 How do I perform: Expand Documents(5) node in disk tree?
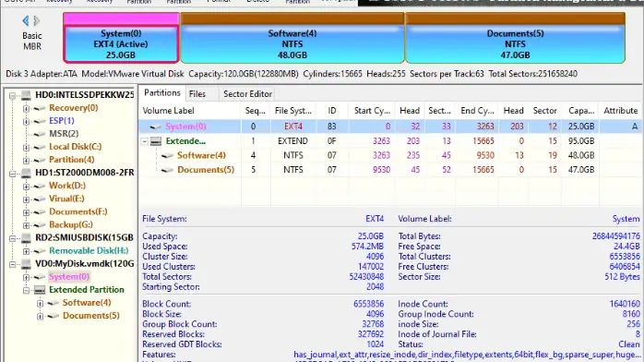coord(40,316)
